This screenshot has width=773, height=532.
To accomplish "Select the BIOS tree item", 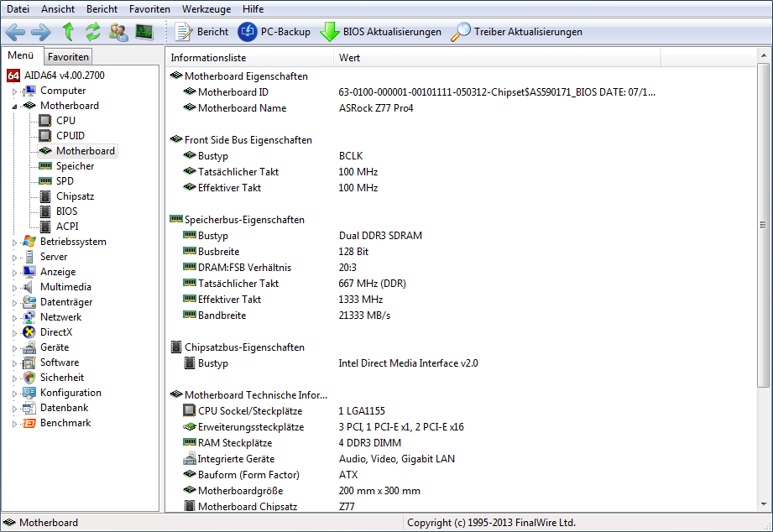I will pos(66,211).
